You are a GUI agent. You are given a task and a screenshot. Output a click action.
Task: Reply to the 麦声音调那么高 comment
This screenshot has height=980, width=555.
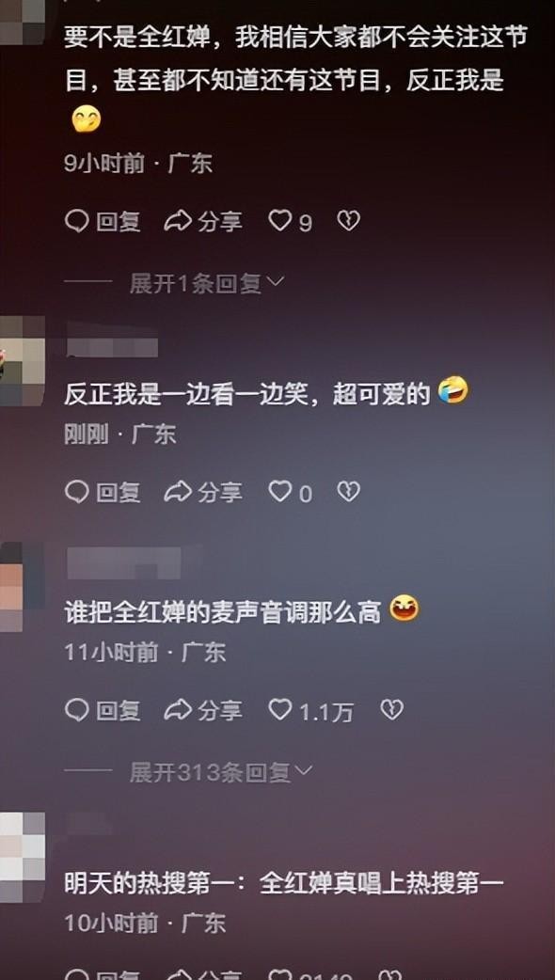pyautogui.click(x=103, y=710)
